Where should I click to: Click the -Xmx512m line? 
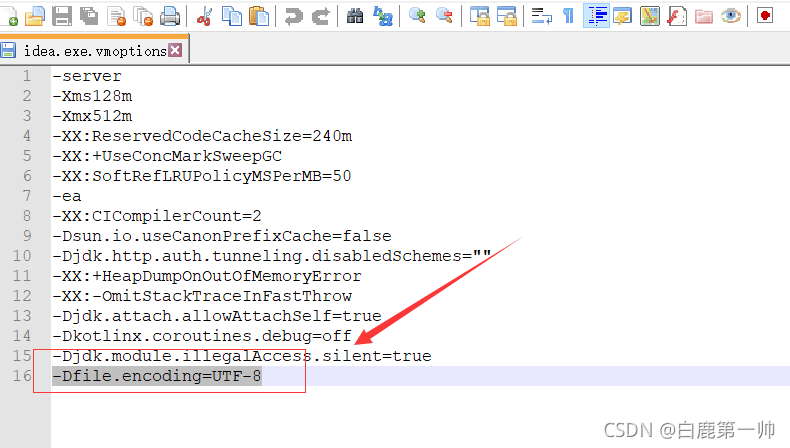(92, 116)
